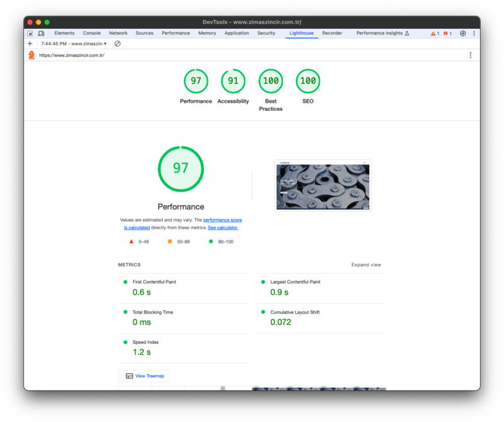Image resolution: width=504 pixels, height=422 pixels.
Task: Open DevTools settings gear
Action: pos(462,33)
